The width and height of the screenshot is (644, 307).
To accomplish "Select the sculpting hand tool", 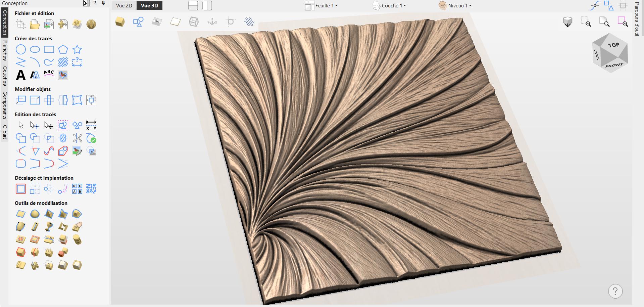I will pyautogui.click(x=77, y=227).
